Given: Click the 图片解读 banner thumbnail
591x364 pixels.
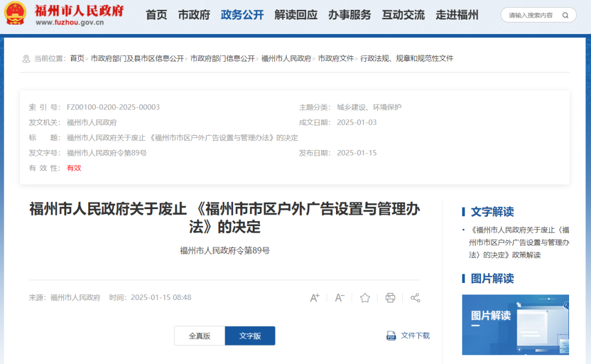Looking at the screenshot, I should click(x=515, y=325).
